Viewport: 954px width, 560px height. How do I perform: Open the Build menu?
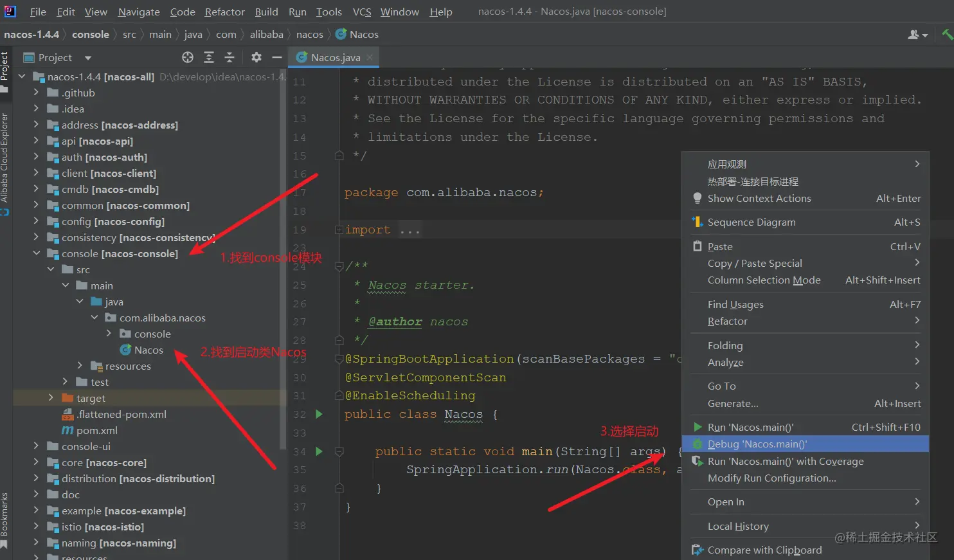pos(266,12)
